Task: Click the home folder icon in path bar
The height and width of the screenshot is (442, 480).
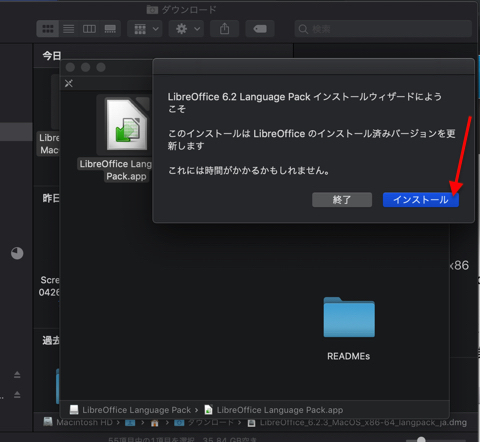Action: 154,423
